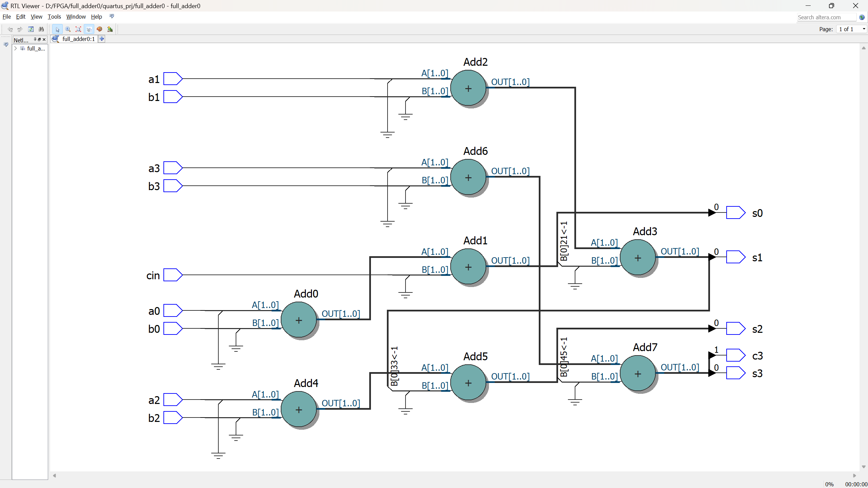Select the Add0 adder node

click(299, 320)
